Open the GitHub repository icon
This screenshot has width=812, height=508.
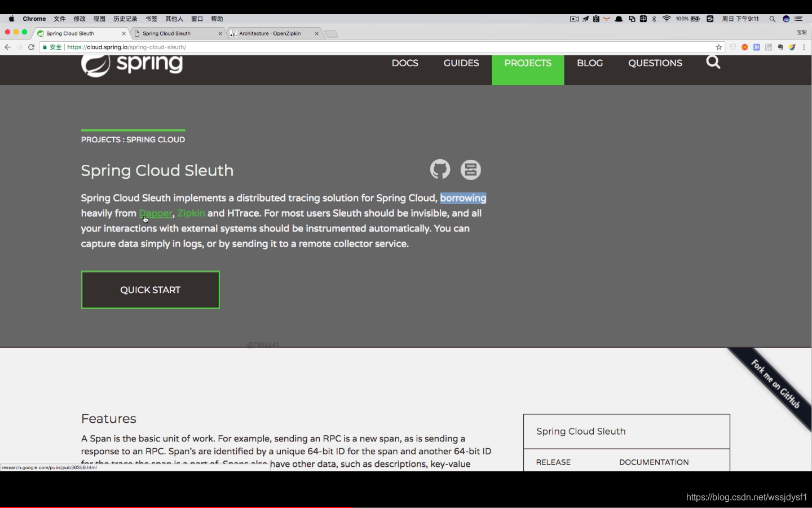point(440,169)
